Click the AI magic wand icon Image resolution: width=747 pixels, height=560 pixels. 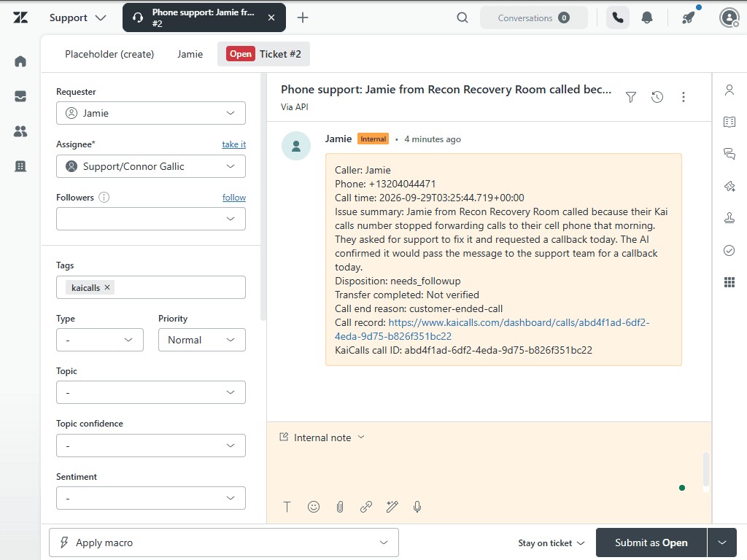coord(392,507)
